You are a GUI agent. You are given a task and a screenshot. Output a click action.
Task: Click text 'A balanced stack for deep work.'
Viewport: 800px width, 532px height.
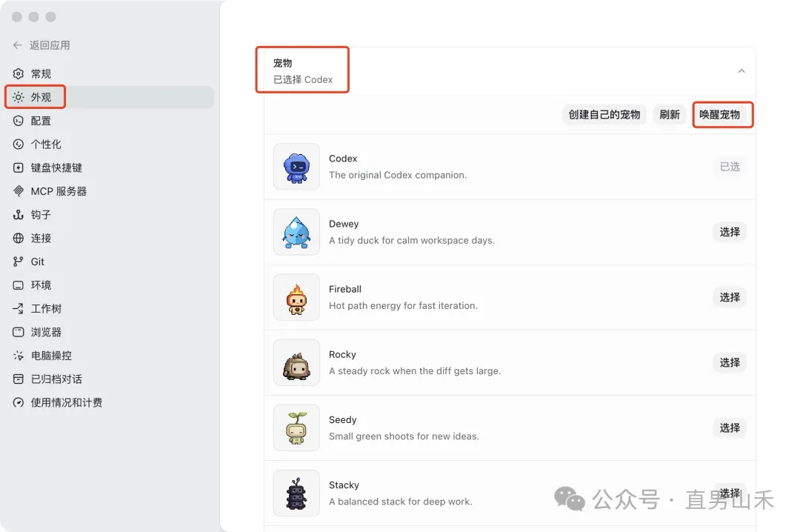[x=401, y=502]
